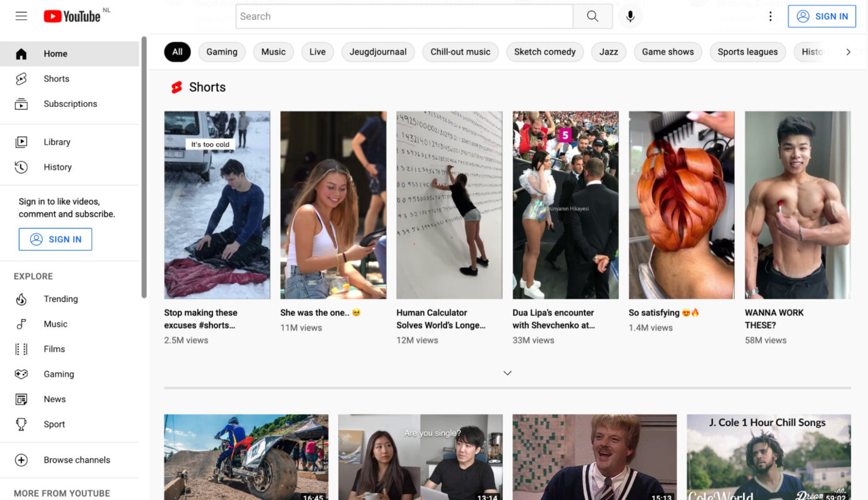Start a voice search with the microphone icon
Screen dimensions: 868x500
point(630,17)
